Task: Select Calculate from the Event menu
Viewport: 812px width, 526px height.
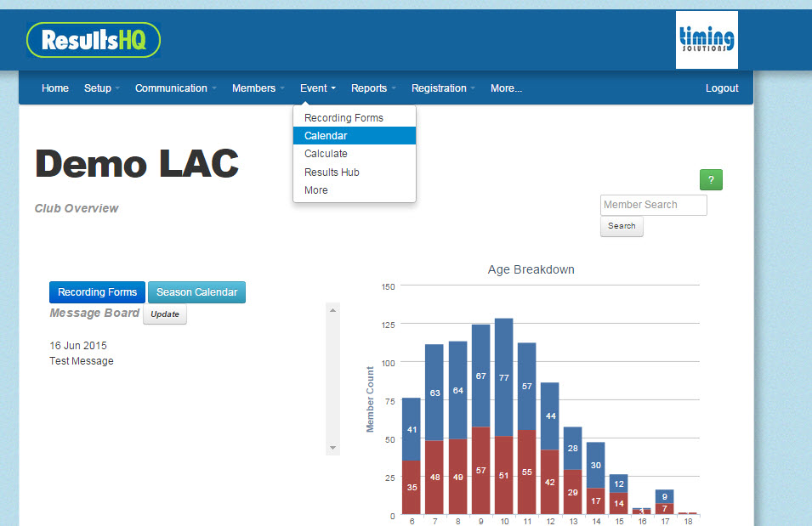Action: coord(326,154)
